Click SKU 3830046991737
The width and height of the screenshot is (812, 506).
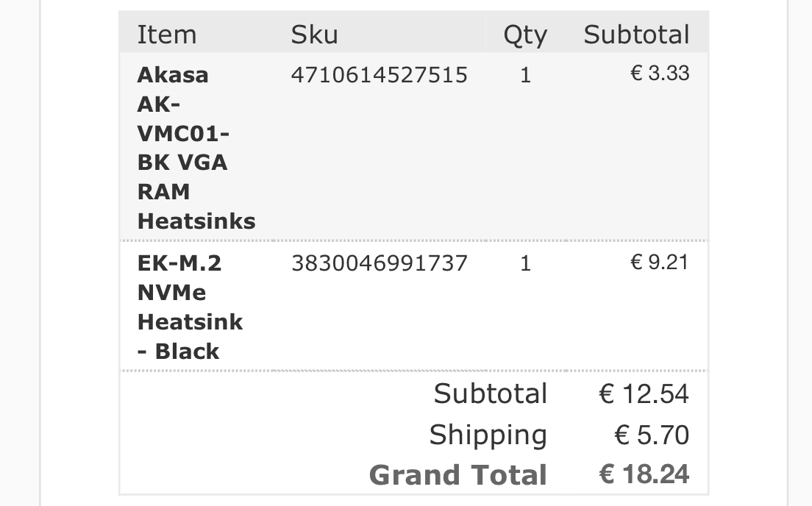380,263
